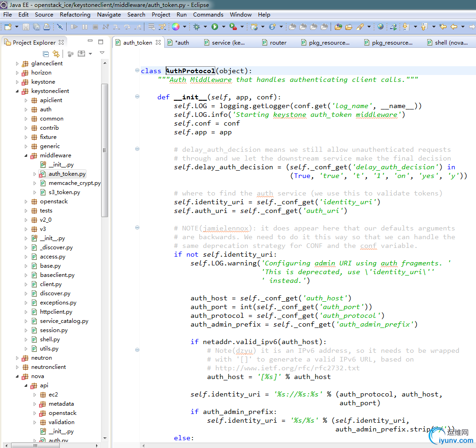
Task: Click the Step Into icon
Action: [116, 27]
